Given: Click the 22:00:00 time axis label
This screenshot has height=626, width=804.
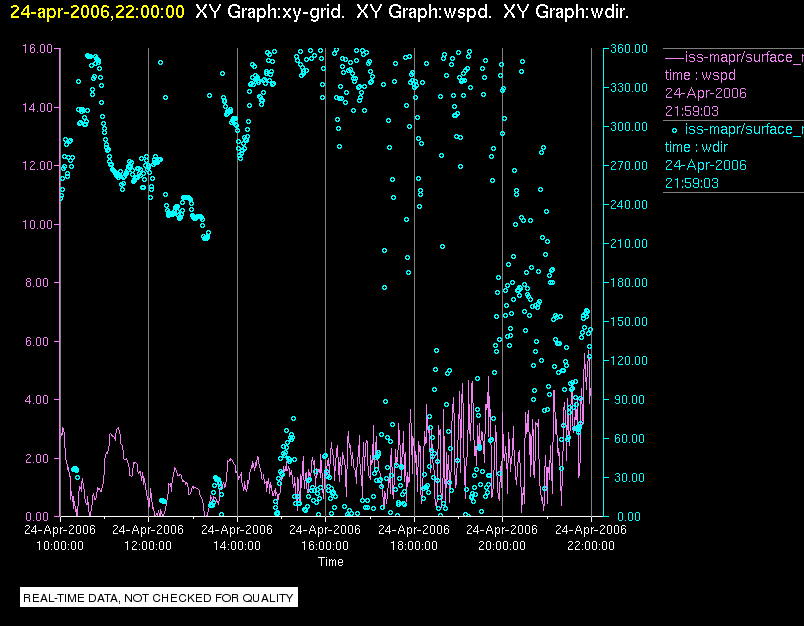Looking at the screenshot, I should (591, 546).
